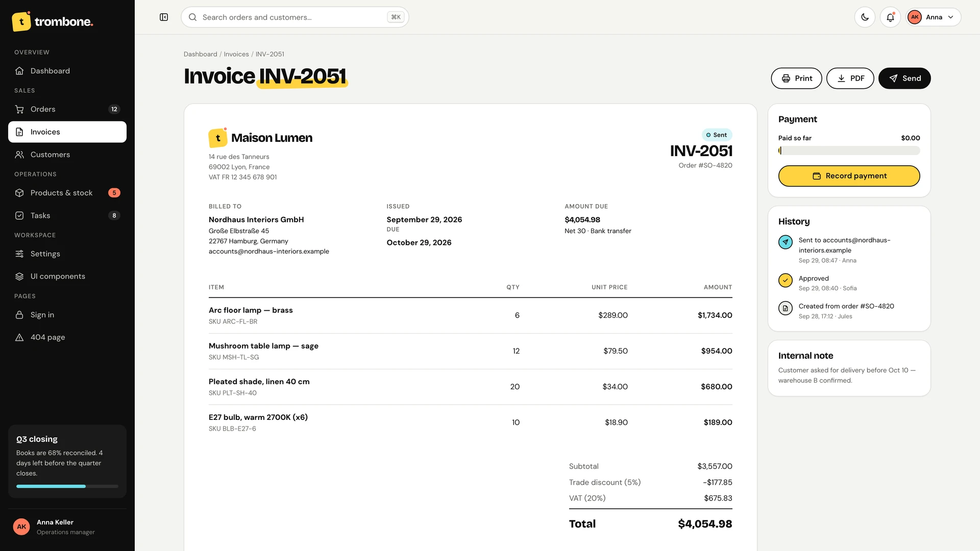Click the Arc floor lamp — brass item
Screen dimensions: 980x551
251,310
